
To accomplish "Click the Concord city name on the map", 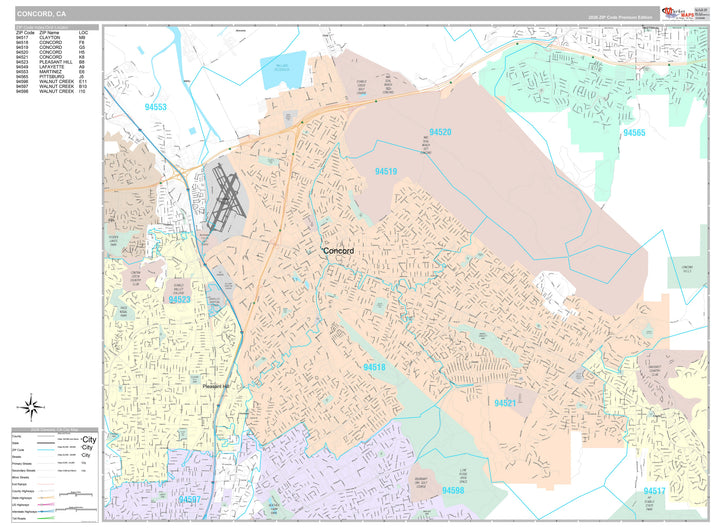I will pos(338,251).
